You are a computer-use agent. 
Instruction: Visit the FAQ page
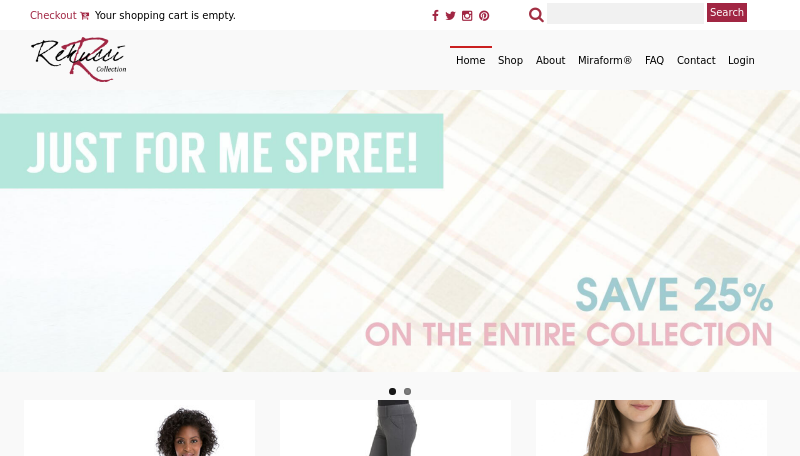654,60
